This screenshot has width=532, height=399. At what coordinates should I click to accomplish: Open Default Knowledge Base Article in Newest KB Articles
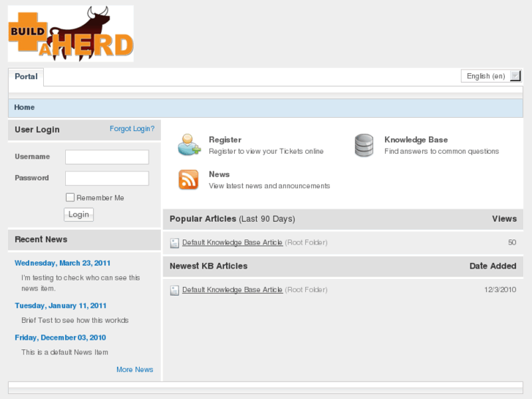click(x=233, y=290)
